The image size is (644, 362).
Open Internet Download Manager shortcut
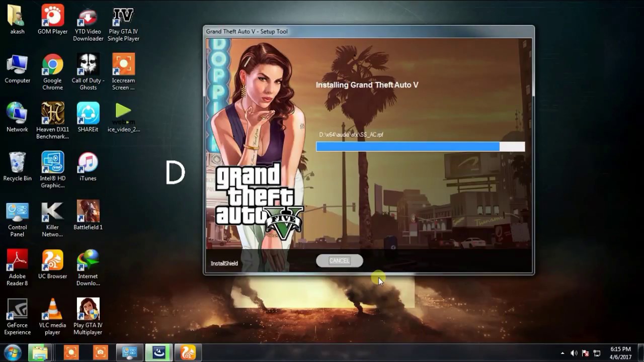[88, 268]
